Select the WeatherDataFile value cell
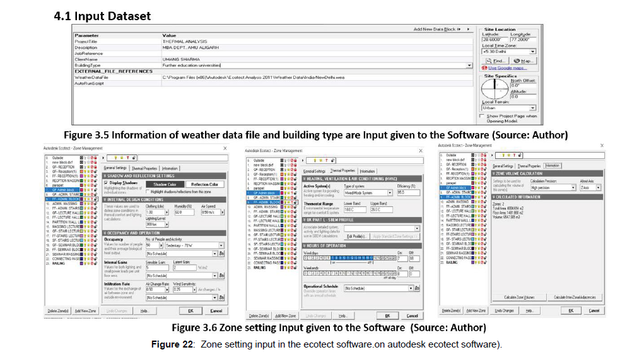644x357 pixels. [317, 77]
